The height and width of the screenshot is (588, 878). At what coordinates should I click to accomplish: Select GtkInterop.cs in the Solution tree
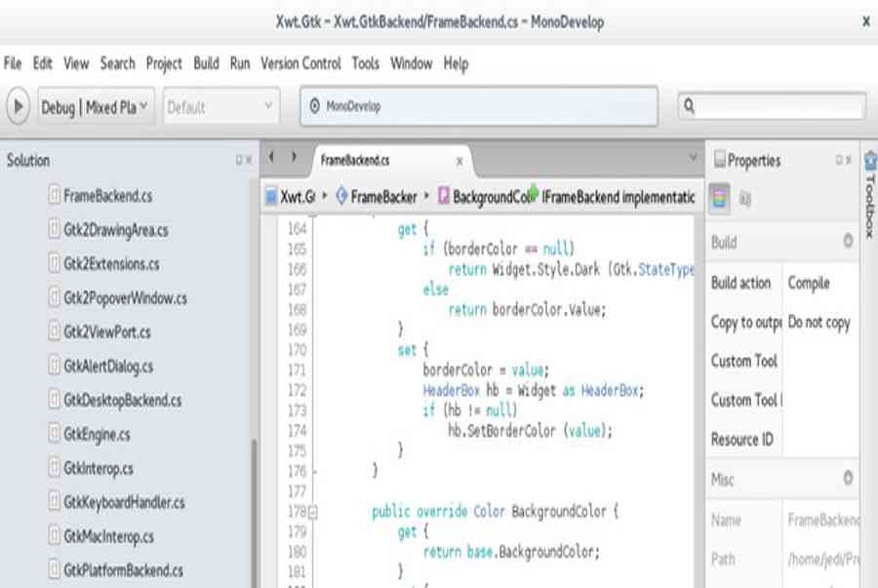(x=99, y=468)
